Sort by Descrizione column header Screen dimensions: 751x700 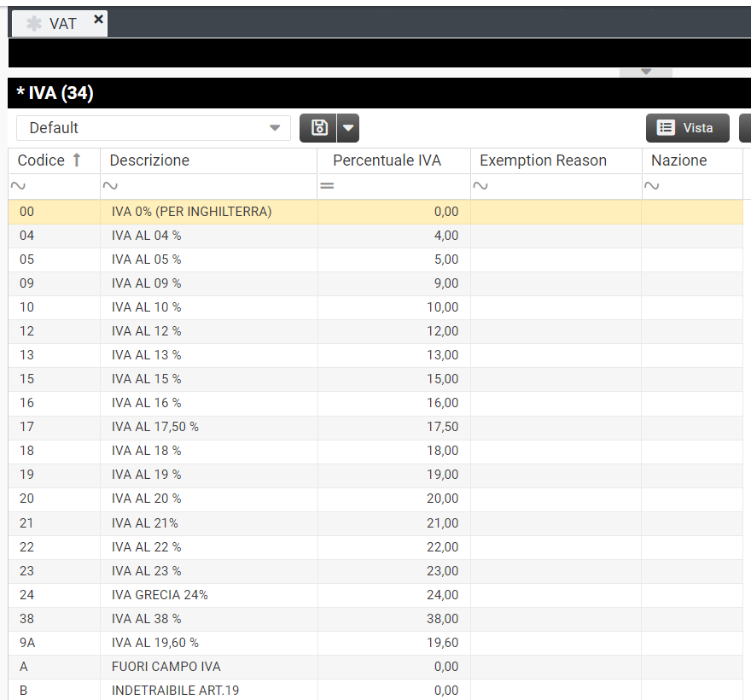tap(150, 160)
